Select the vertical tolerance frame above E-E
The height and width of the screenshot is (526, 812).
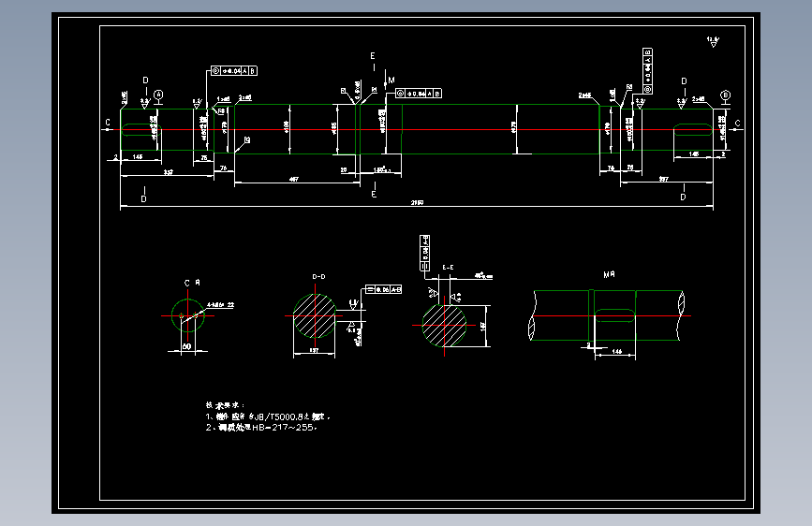(x=424, y=253)
